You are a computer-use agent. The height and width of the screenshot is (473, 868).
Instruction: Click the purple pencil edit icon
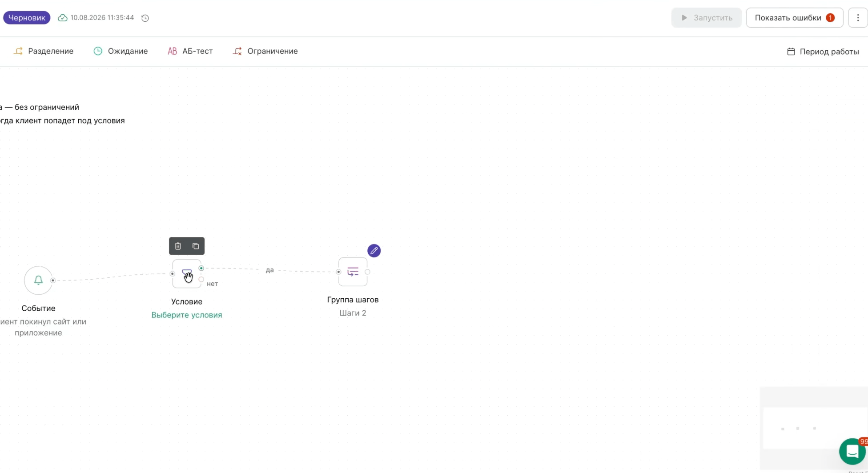pyautogui.click(x=374, y=251)
